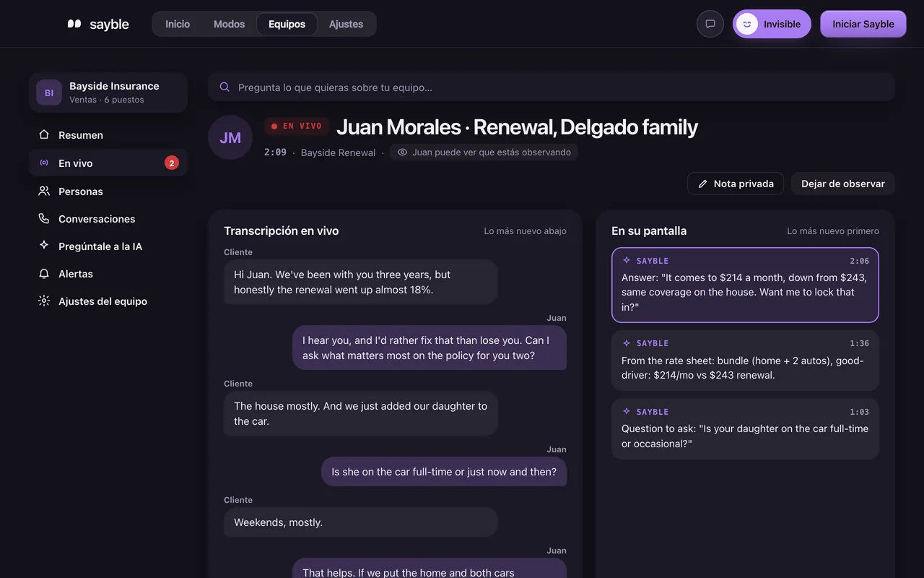Image resolution: width=924 pixels, height=578 pixels.
Task: Click the sparkle icon on the 1:03 Sayble card
Action: [627, 412]
